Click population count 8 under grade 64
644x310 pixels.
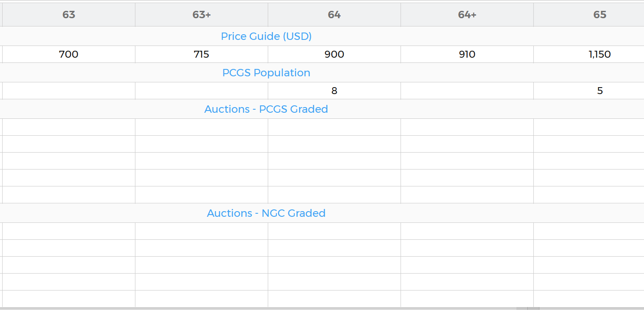coord(334,91)
